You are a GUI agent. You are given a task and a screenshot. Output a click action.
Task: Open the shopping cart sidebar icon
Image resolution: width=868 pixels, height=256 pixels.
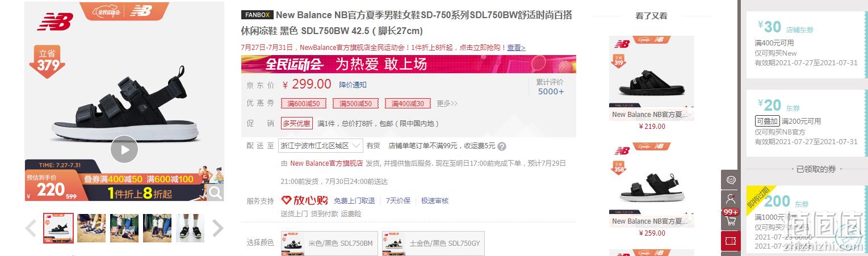(731, 220)
